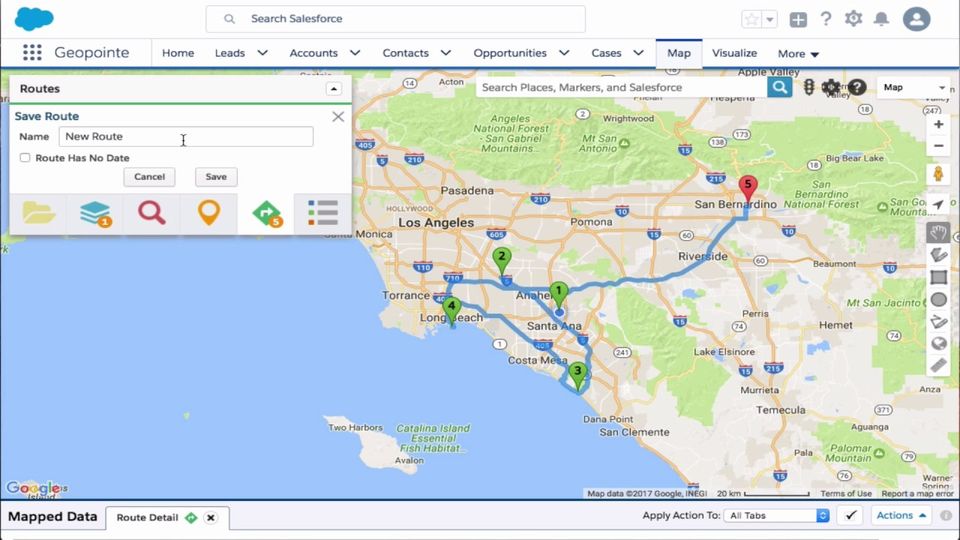Image resolution: width=960 pixels, height=540 pixels.
Task: Select the ruler measure tool
Action: click(938, 366)
